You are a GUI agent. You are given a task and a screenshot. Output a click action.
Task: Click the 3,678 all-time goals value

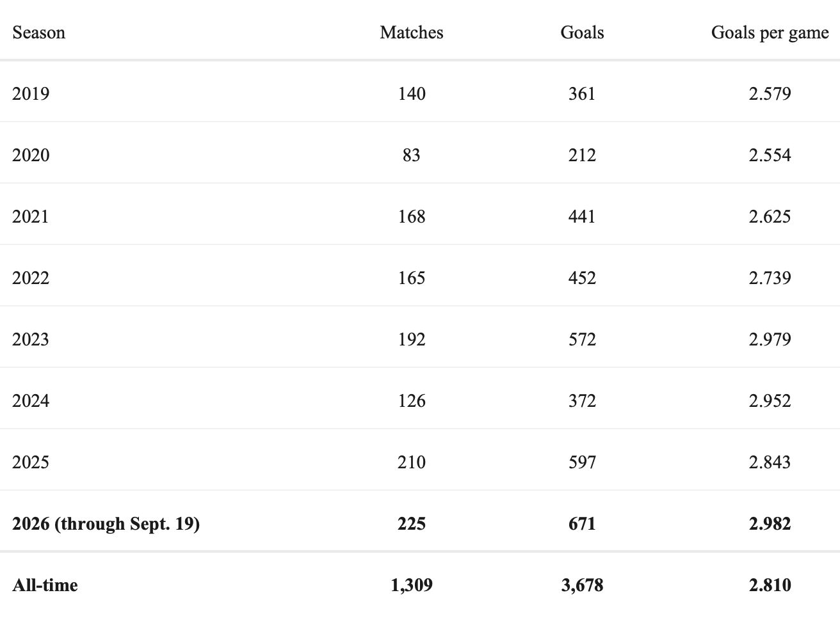click(582, 585)
